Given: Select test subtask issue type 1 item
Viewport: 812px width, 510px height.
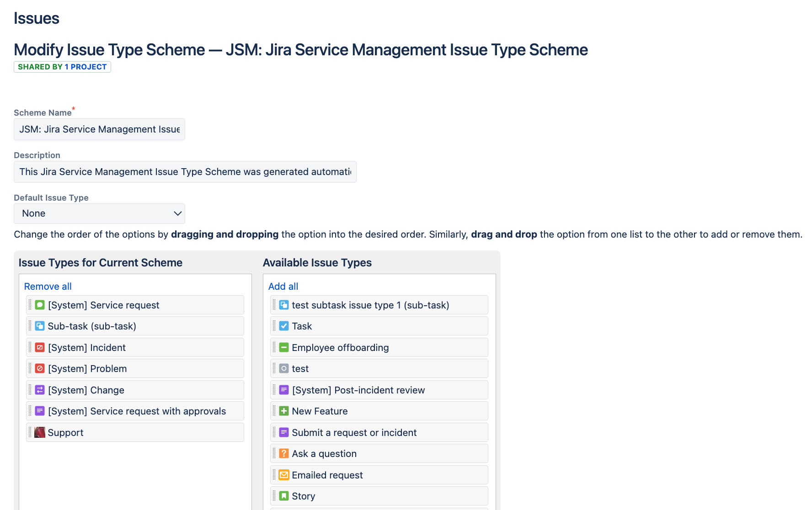Looking at the screenshot, I should click(x=379, y=305).
